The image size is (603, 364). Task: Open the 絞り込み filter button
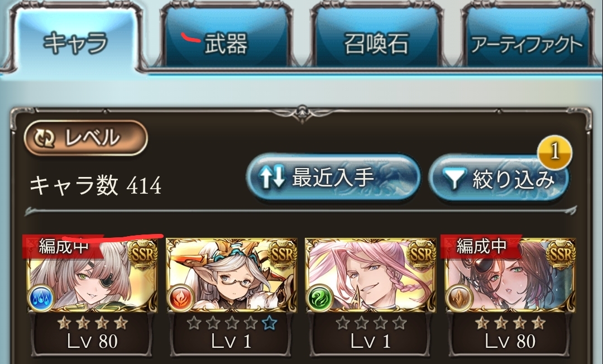tap(499, 178)
